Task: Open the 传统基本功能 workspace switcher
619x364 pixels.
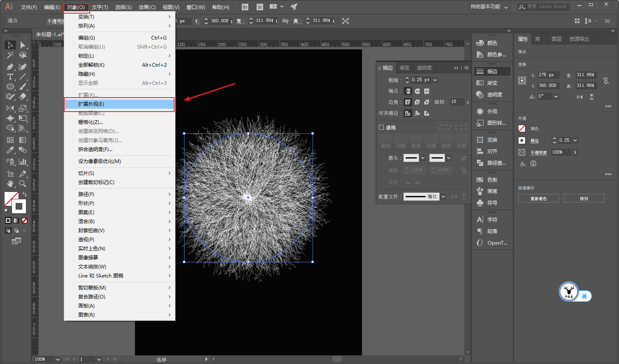Action: [489, 7]
